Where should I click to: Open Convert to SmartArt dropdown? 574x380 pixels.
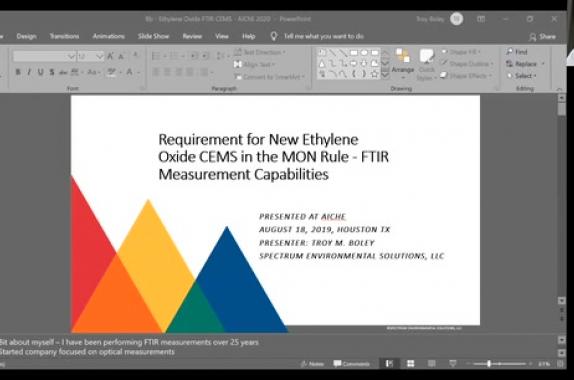(270, 77)
